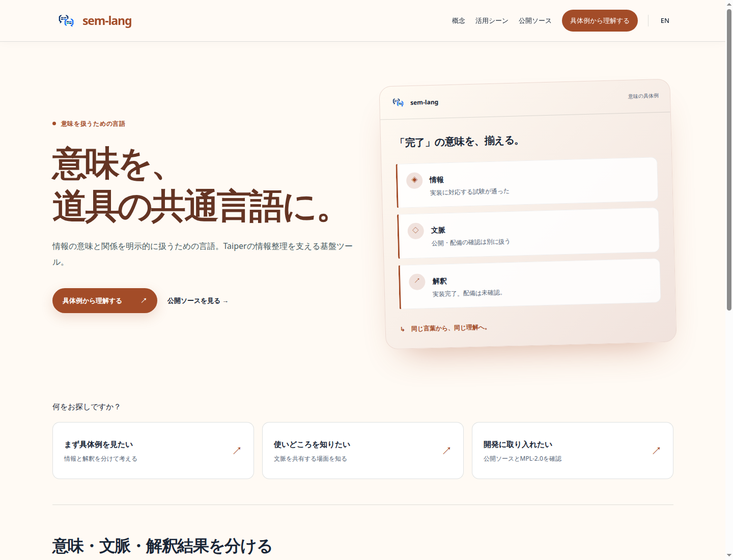733x560 pixels.
Task: Click the hero 具体例から理解する button
Action: [105, 300]
